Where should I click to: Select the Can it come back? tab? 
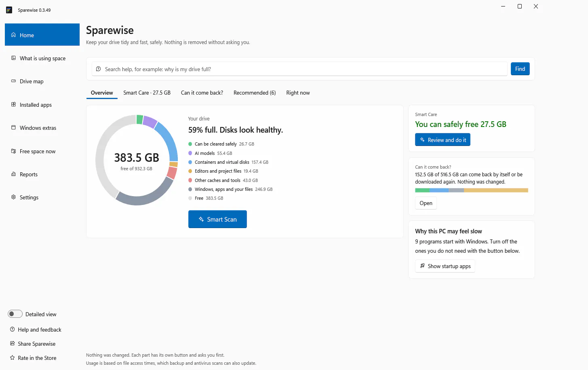[x=202, y=93]
